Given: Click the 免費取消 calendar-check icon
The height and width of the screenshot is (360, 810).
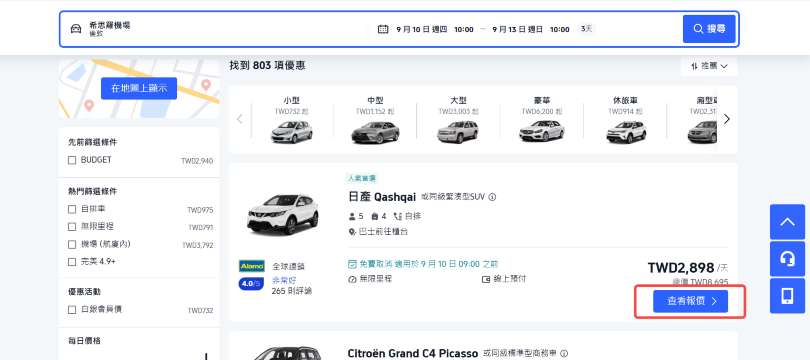Looking at the screenshot, I should click(x=352, y=264).
